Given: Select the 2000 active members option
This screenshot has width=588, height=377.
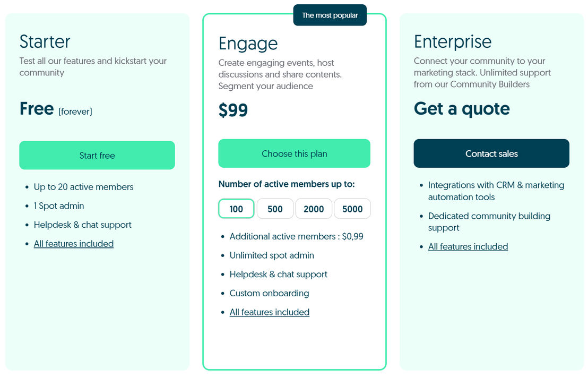Looking at the screenshot, I should (x=314, y=209).
